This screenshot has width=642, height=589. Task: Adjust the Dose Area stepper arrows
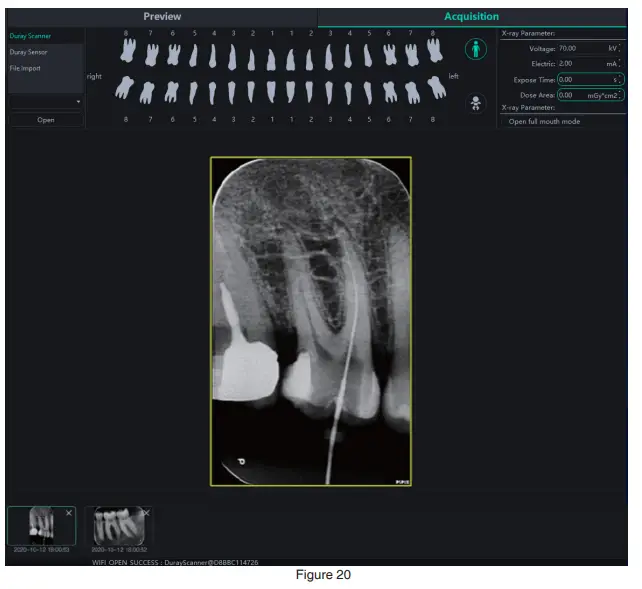pyautogui.click(x=619, y=95)
